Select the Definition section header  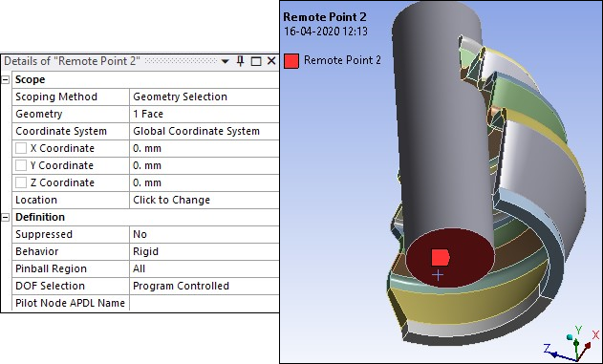click(40, 217)
